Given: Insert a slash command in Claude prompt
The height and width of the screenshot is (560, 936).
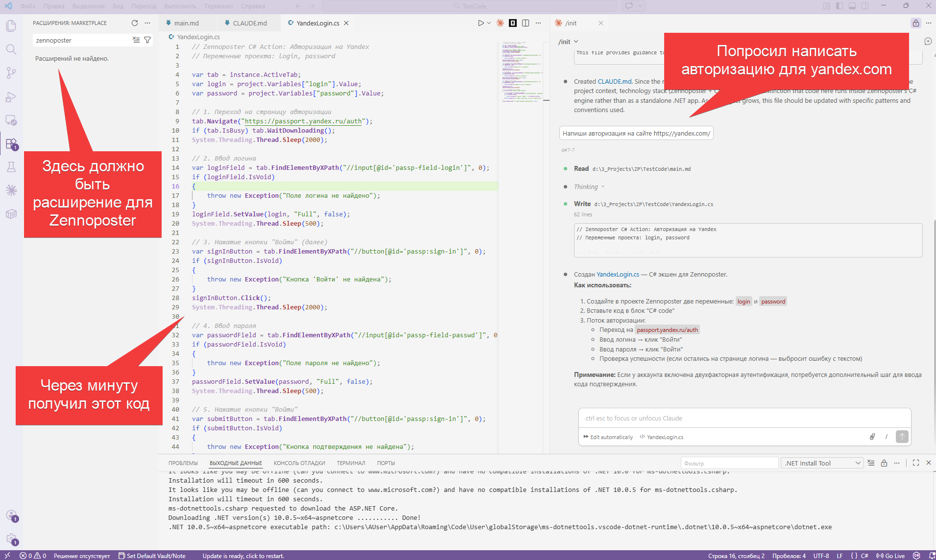Looking at the screenshot, I should (x=887, y=437).
